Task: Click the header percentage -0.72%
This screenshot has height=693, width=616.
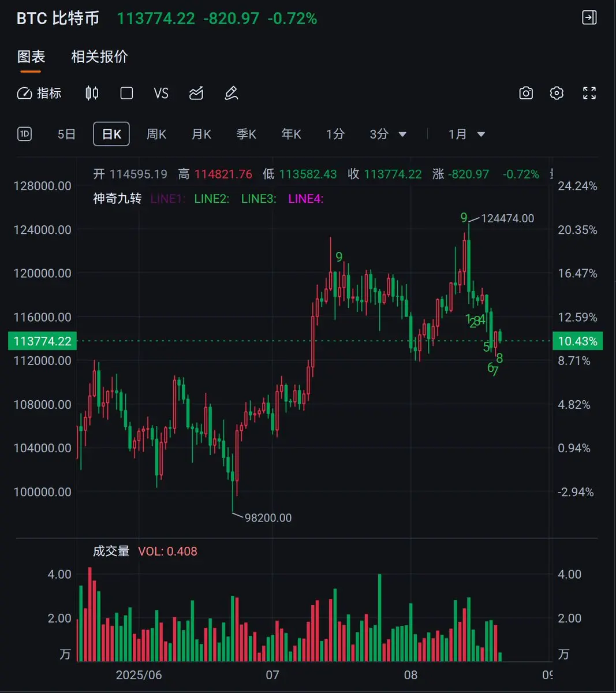Action: (x=292, y=18)
